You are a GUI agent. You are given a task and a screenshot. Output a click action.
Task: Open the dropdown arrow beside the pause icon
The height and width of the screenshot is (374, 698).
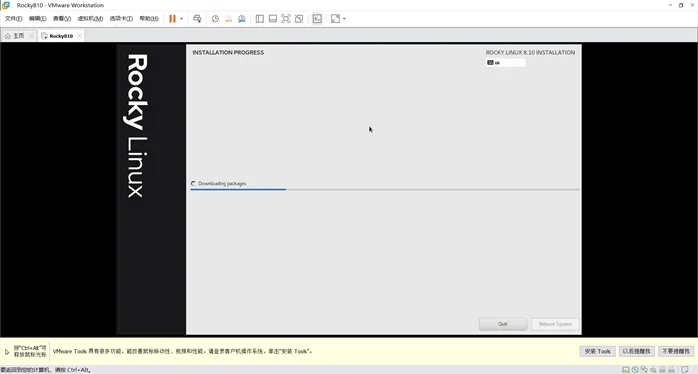coord(181,19)
